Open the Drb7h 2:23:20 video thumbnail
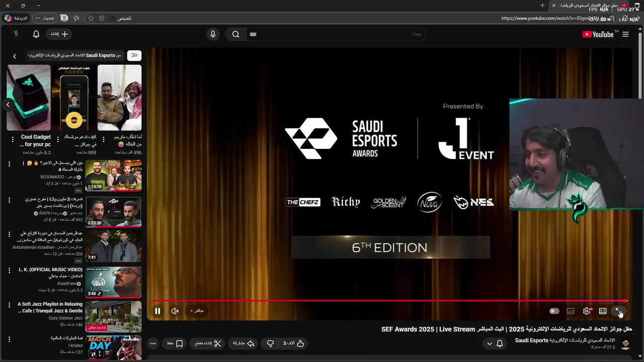 click(113, 212)
